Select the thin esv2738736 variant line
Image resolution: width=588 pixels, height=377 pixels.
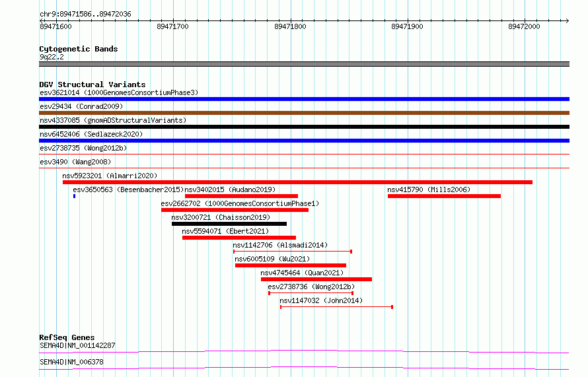point(311,293)
